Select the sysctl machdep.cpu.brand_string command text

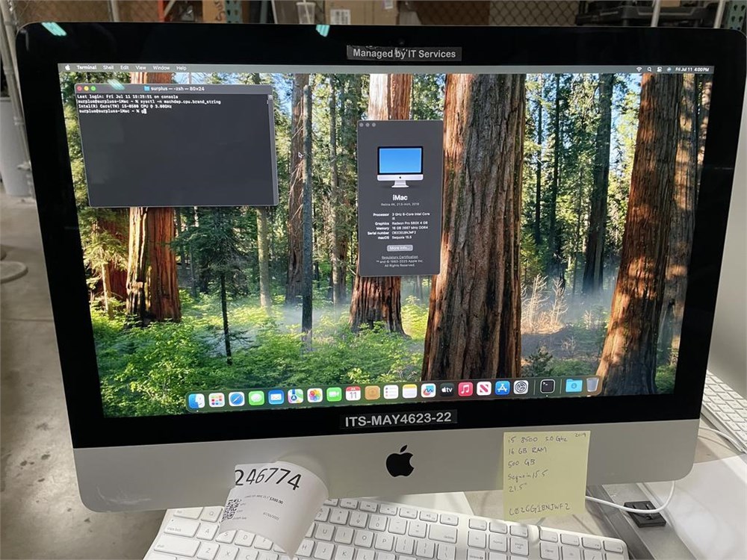coord(181,102)
